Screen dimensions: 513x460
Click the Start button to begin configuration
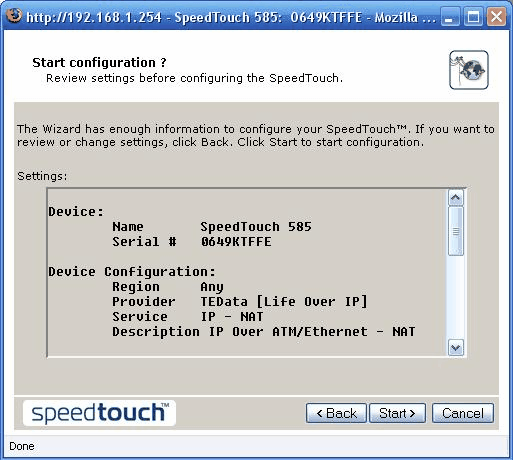(397, 413)
